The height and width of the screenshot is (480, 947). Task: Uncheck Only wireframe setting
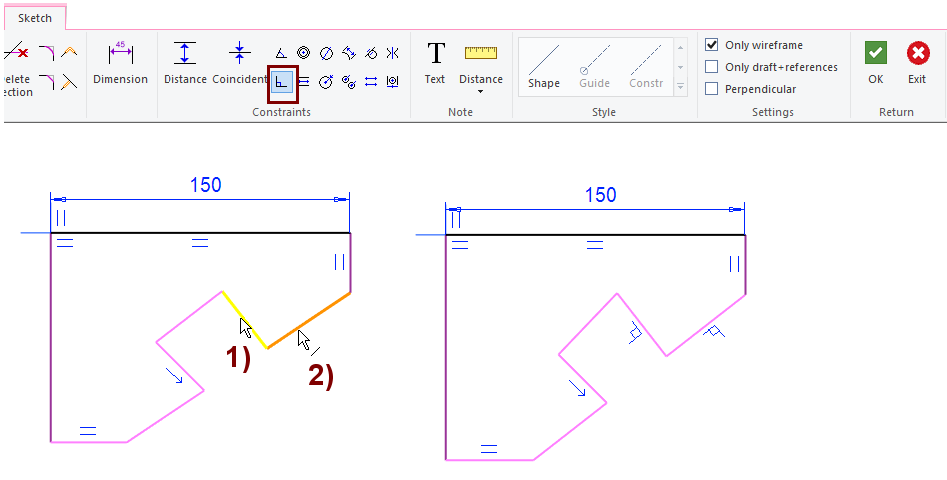pos(712,45)
